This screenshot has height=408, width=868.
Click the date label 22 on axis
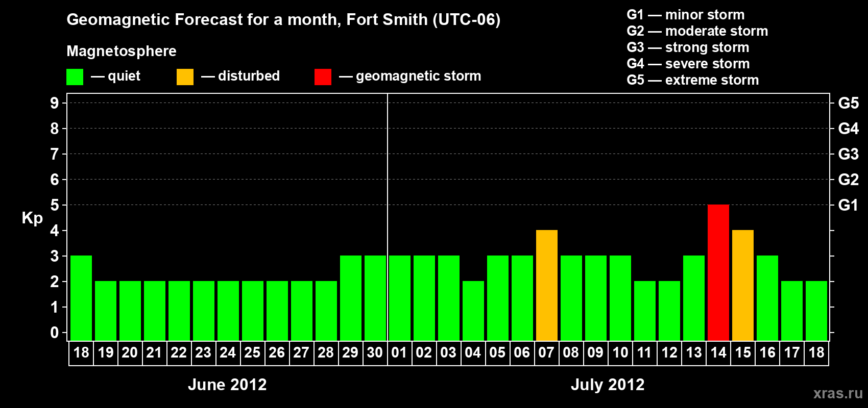click(x=179, y=352)
